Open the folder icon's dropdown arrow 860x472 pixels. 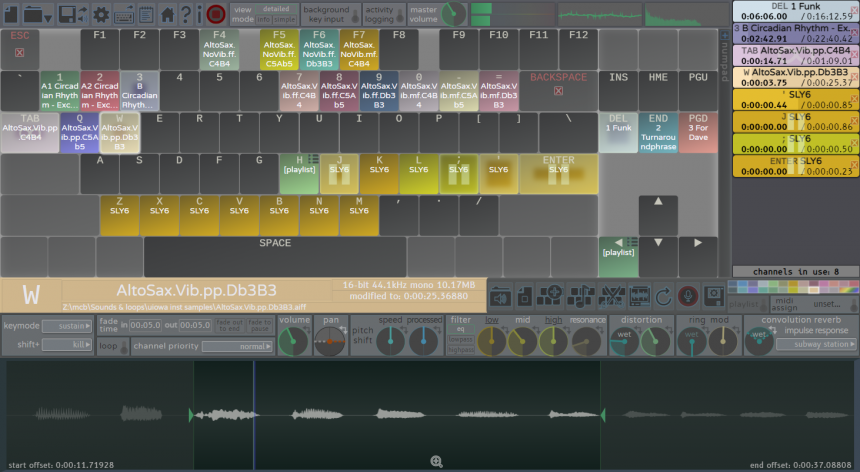tap(48, 19)
